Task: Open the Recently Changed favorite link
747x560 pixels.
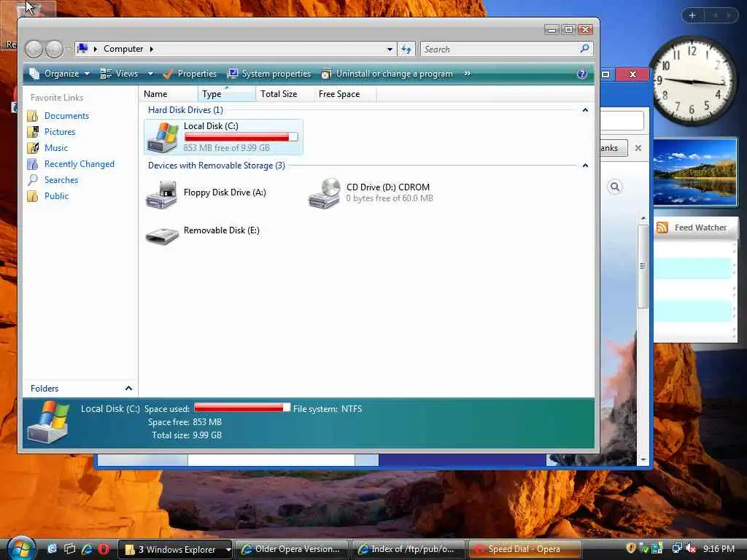Action: point(79,164)
